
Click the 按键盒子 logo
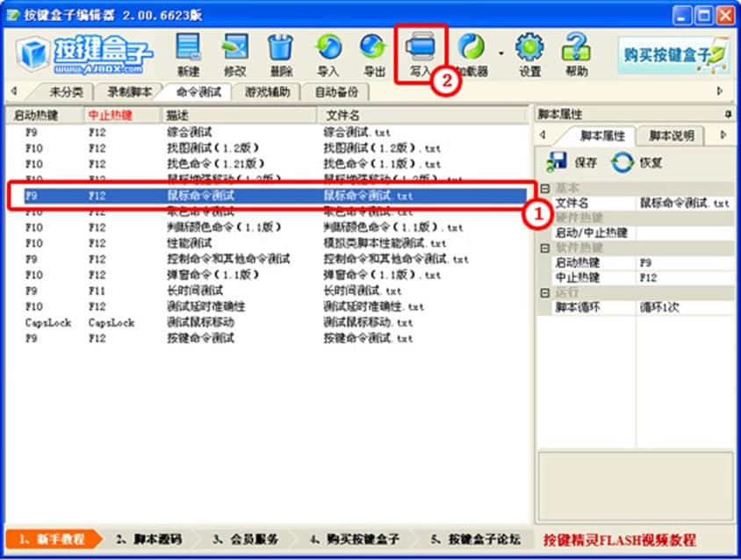[84, 54]
